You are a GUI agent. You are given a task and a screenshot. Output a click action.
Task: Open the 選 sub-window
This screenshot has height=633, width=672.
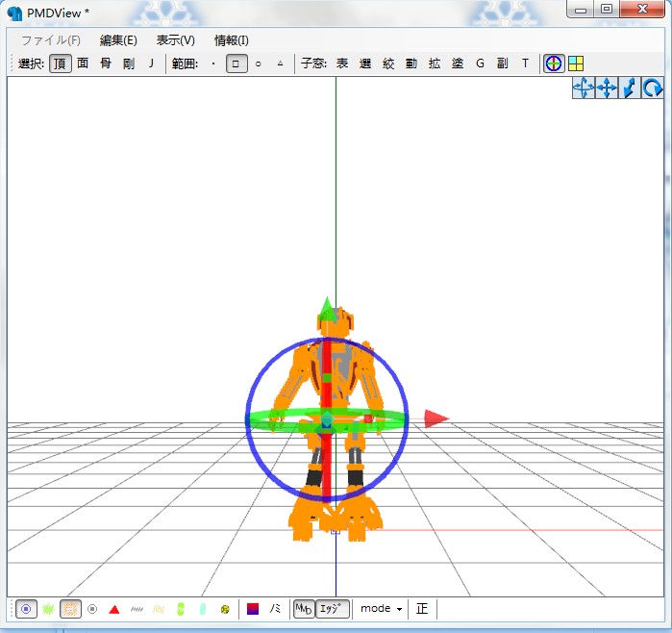(x=365, y=63)
